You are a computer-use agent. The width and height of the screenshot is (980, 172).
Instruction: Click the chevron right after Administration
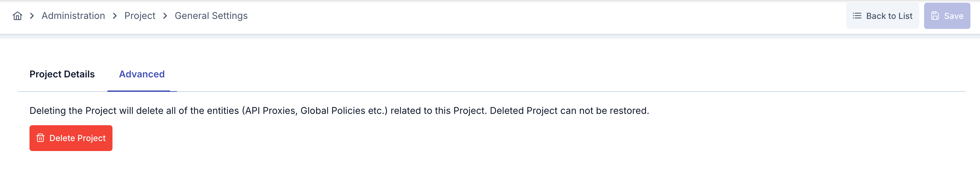[x=115, y=15]
